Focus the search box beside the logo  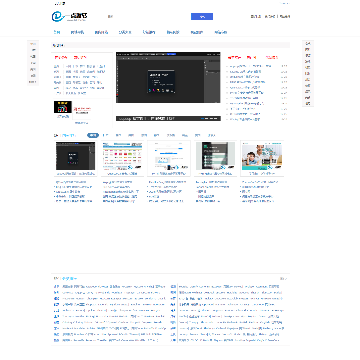[148, 17]
